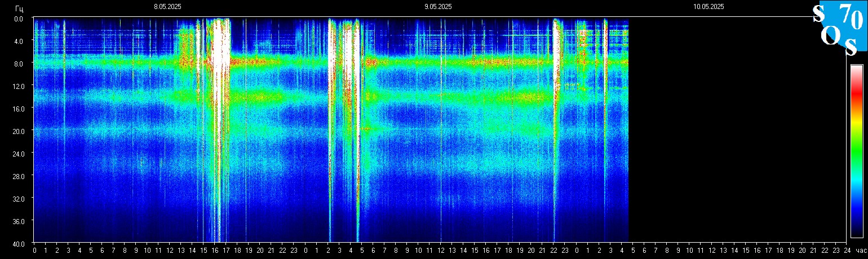
Task: Click the intensity color scale bar
Action: tap(856, 151)
